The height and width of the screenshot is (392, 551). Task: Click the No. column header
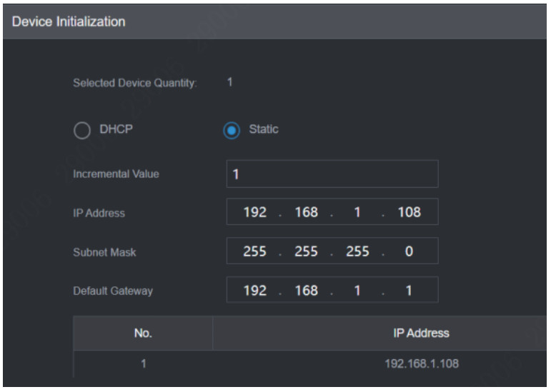[x=143, y=333]
